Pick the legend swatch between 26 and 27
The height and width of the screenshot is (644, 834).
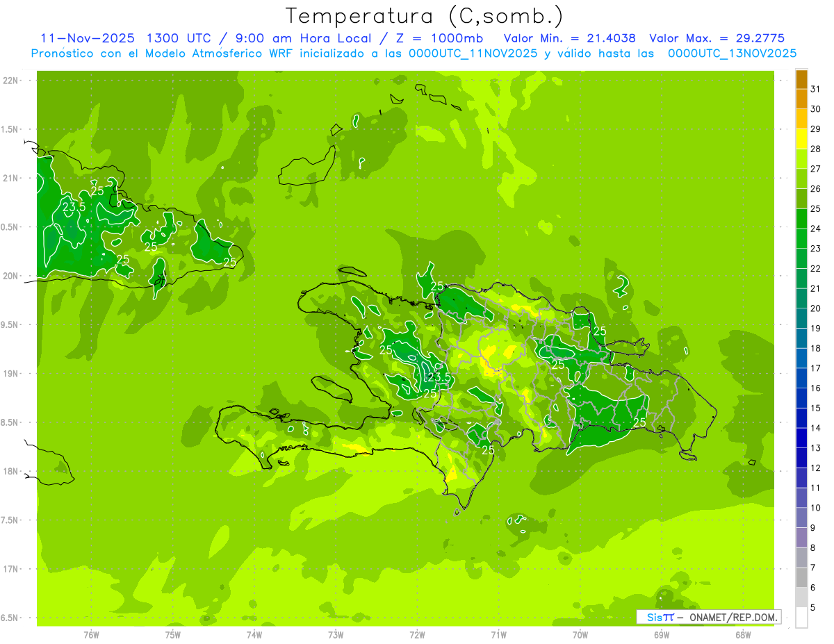click(x=801, y=179)
